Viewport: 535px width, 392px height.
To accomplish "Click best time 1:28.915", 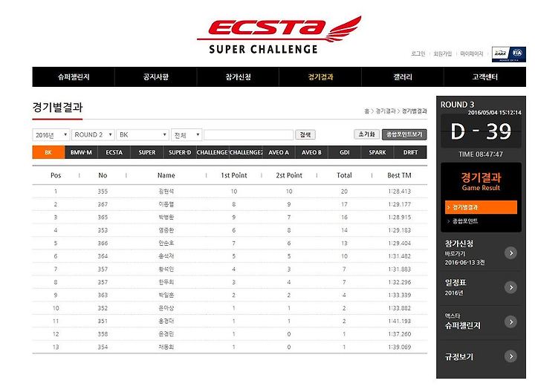I will (399, 218).
